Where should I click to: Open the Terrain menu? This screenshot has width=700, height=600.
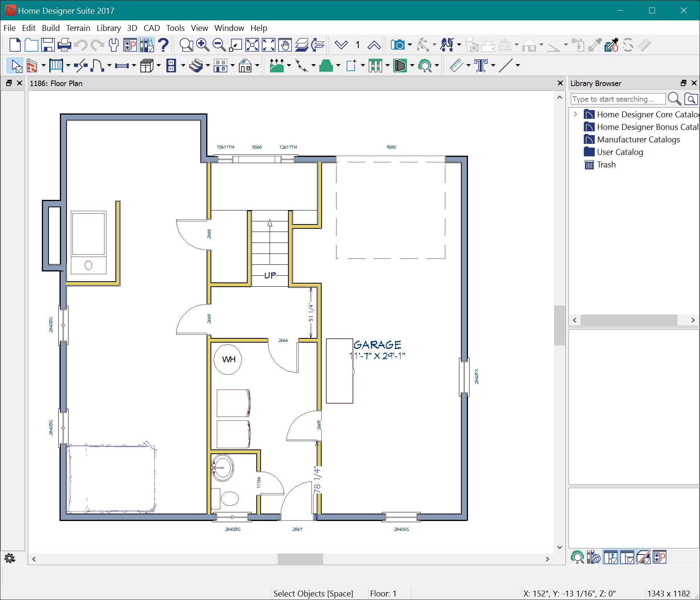(78, 28)
